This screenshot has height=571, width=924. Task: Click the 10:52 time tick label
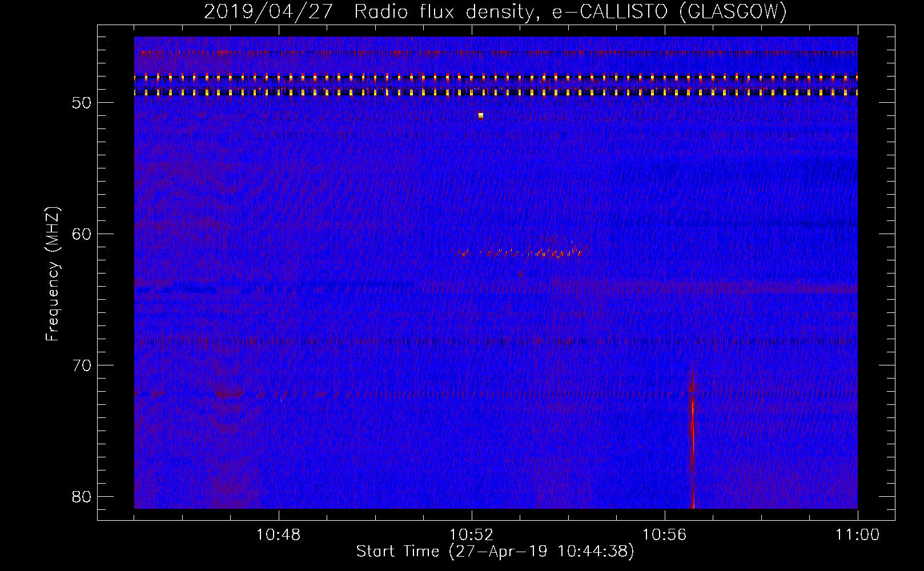pyautogui.click(x=472, y=535)
